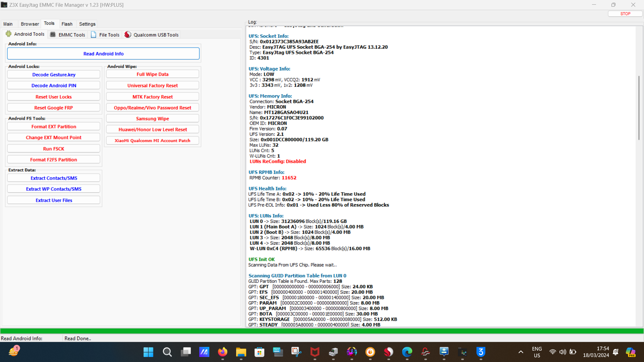The width and height of the screenshot is (644, 362).
Task: Click Extract Contacts/SMS button
Action: pos(54,178)
